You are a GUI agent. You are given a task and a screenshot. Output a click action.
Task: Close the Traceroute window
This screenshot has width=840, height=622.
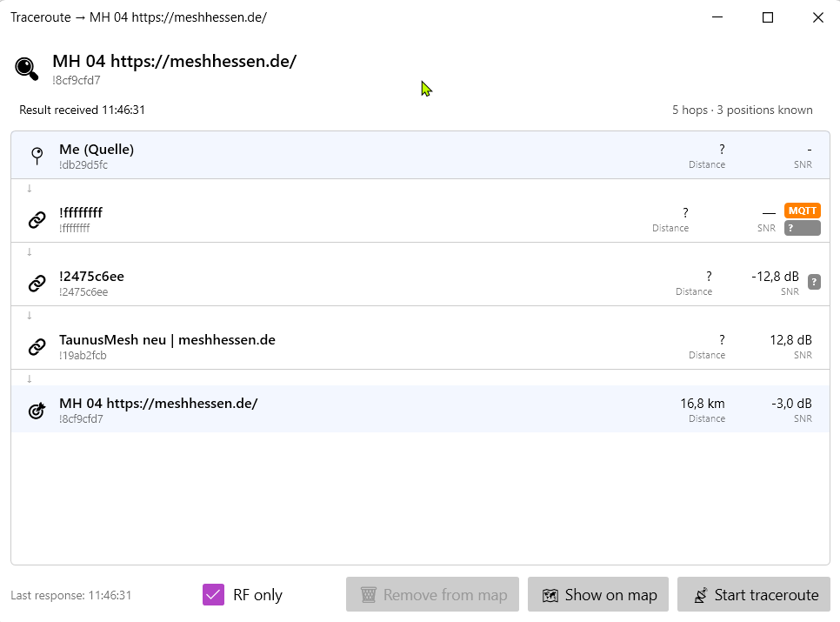(818, 17)
